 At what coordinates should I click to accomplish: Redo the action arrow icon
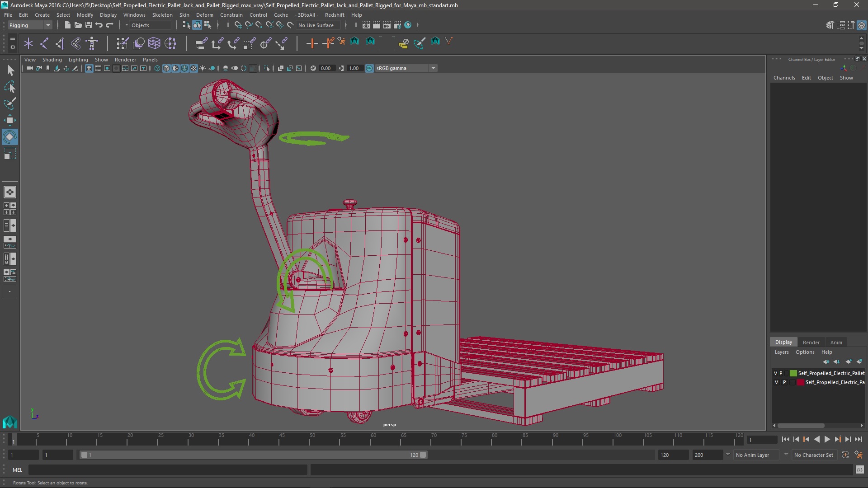109,25
